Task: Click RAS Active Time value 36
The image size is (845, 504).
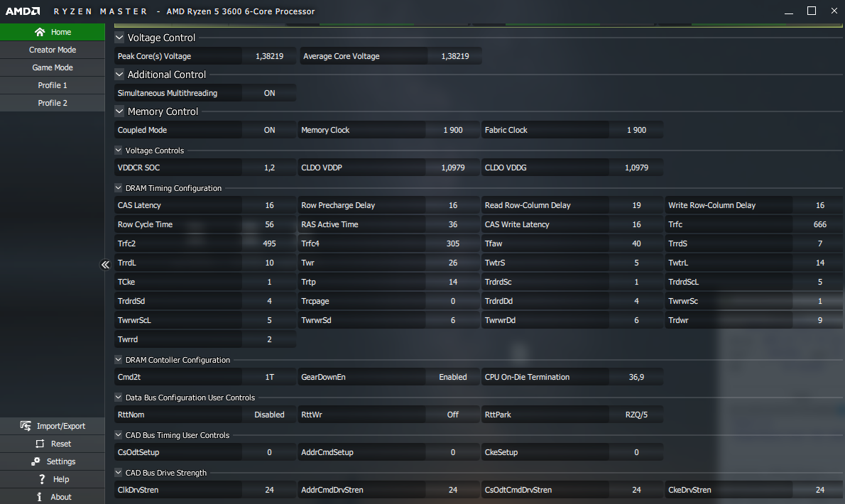Action: [x=453, y=224]
